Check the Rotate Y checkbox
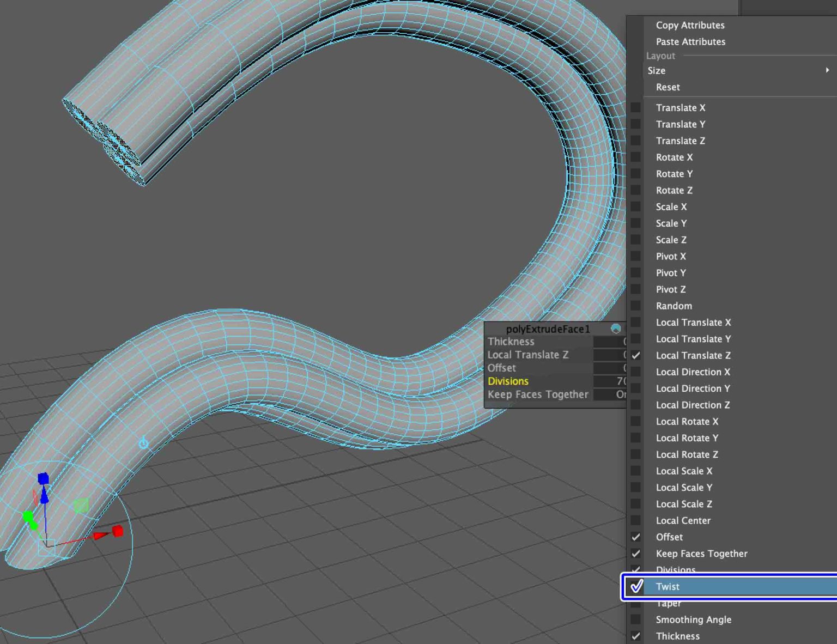The image size is (837, 644). point(635,174)
